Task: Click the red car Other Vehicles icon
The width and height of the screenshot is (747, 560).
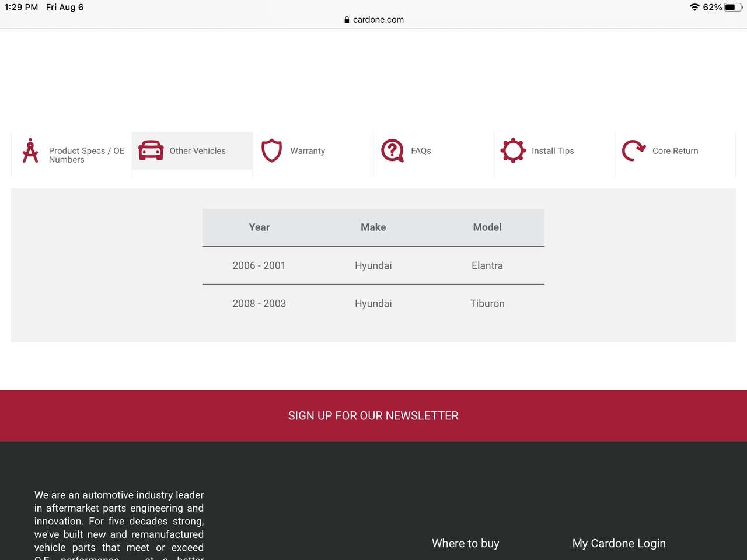Action: point(151,150)
